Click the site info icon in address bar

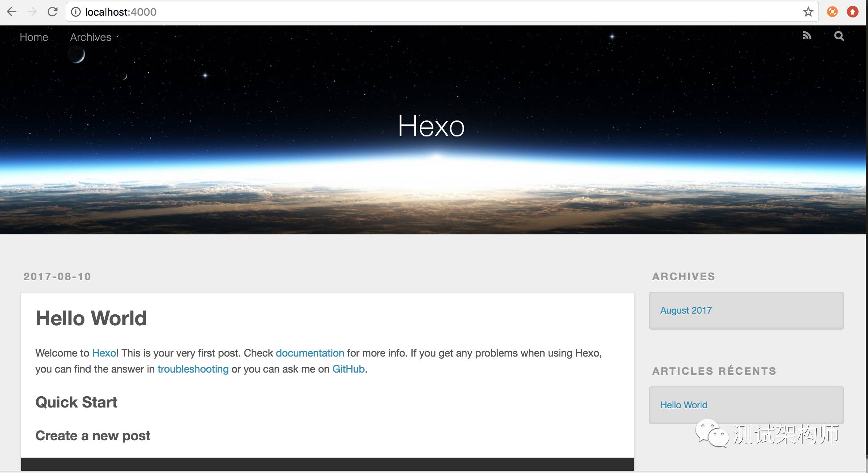pos(76,12)
